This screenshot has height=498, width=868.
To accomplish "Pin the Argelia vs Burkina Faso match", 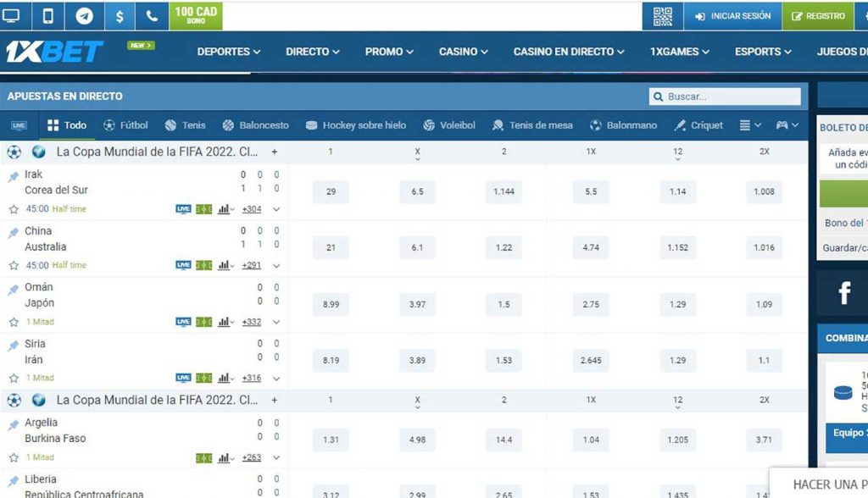I will tap(13, 425).
